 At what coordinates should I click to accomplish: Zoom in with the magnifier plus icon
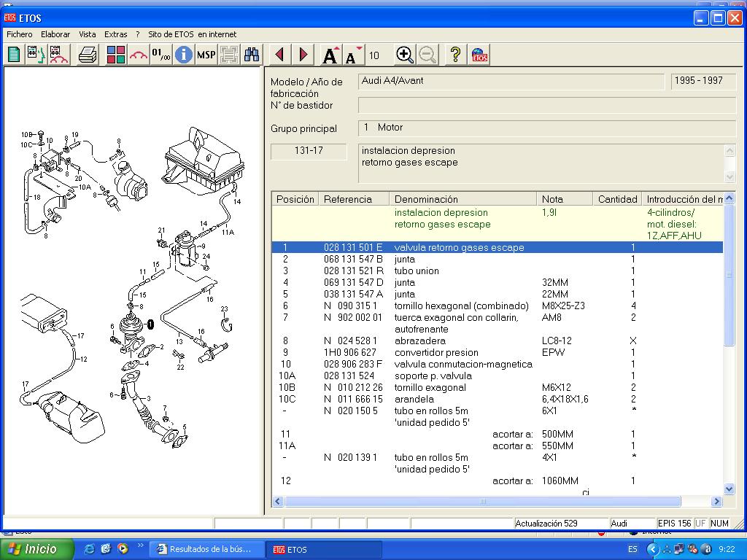404,55
